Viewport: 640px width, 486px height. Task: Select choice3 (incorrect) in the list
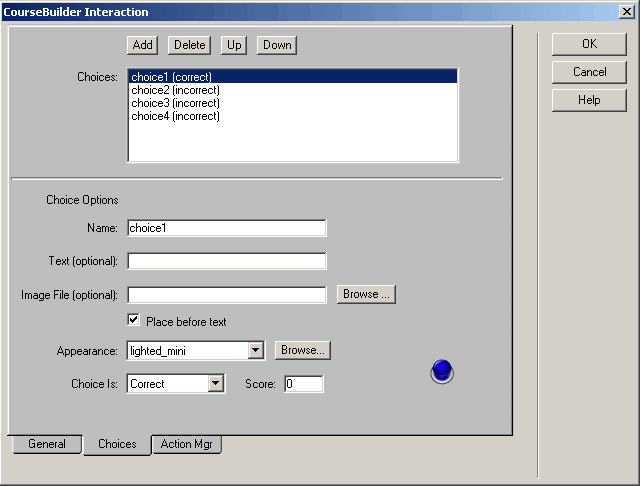(x=293, y=103)
